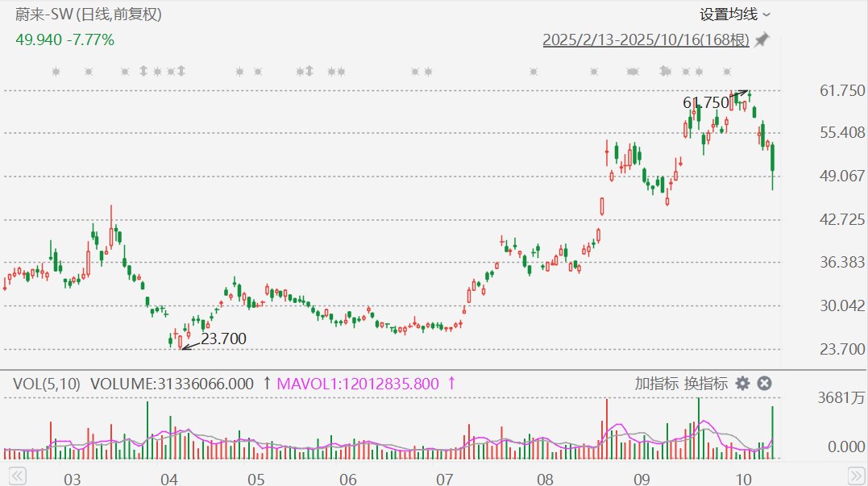
Task: Select the 05 month on the time axis
Action: point(255,479)
